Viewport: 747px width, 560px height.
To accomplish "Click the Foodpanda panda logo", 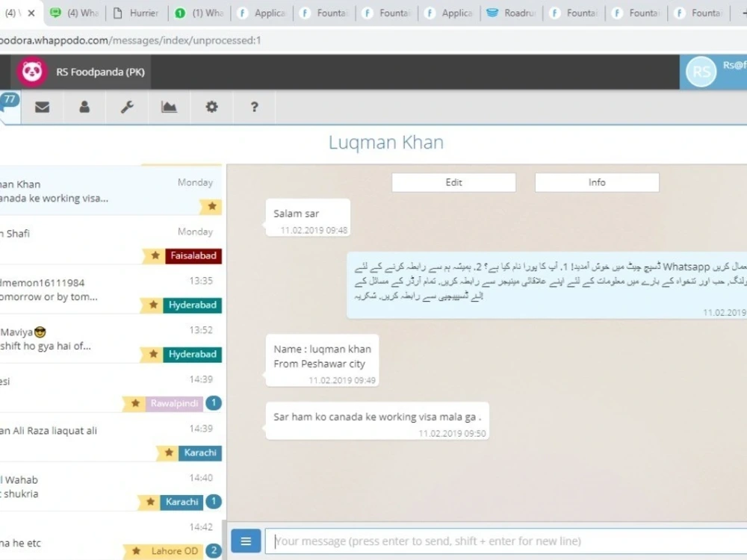I will 32,72.
